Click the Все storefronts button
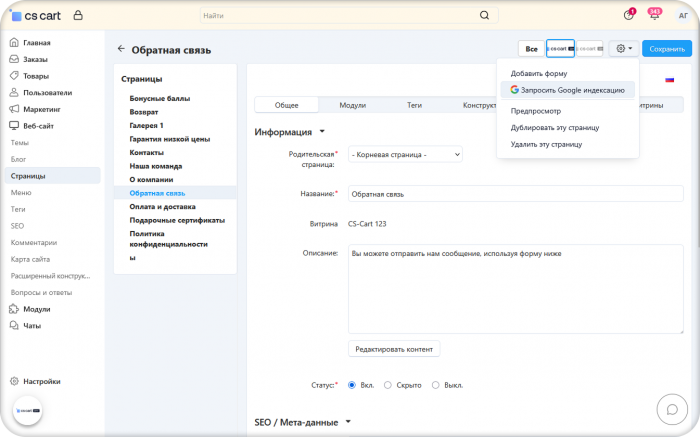The image size is (700, 437). coord(531,49)
